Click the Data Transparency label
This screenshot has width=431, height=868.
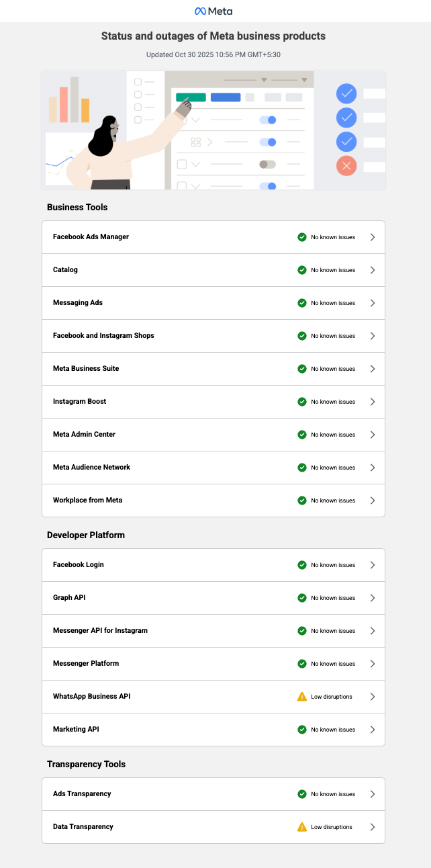point(83,827)
